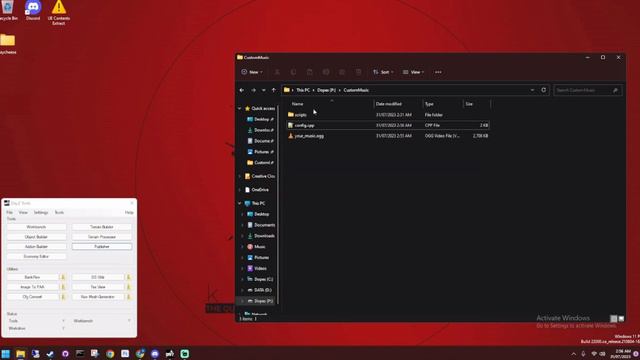Launch Workbench from DayZ Tools

pos(36,227)
